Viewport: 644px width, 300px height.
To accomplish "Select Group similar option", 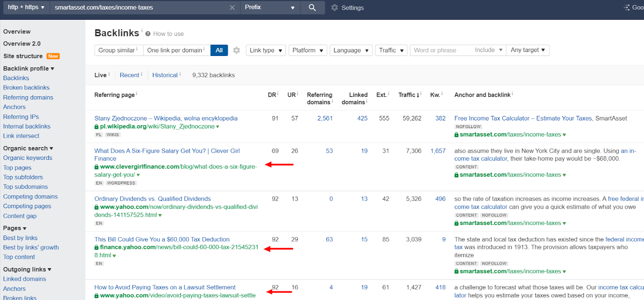I will point(119,50).
